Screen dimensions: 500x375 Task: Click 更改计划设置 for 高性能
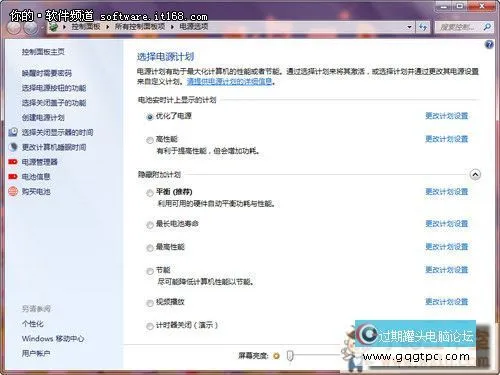click(x=447, y=139)
